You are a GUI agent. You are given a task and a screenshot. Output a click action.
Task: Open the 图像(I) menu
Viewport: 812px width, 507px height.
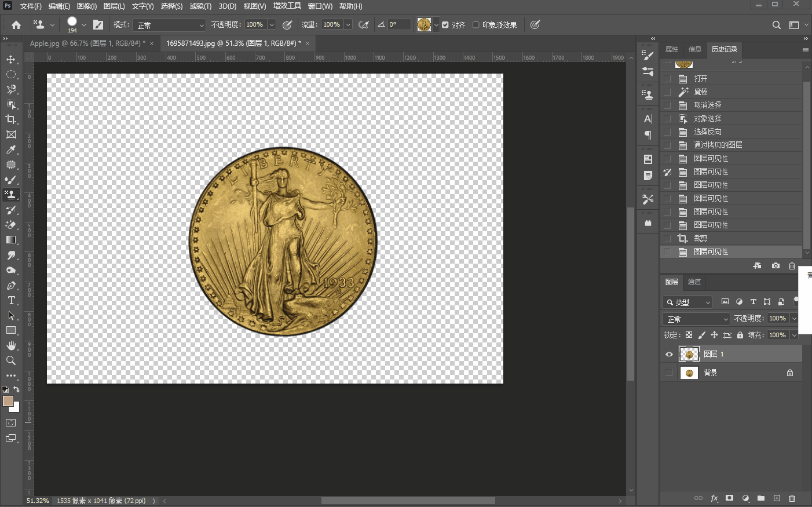click(x=87, y=6)
